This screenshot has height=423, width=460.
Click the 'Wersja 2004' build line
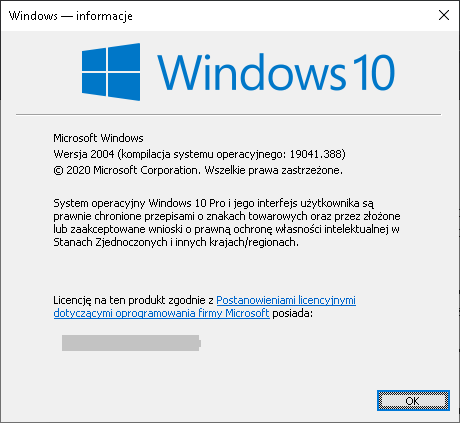click(x=199, y=154)
